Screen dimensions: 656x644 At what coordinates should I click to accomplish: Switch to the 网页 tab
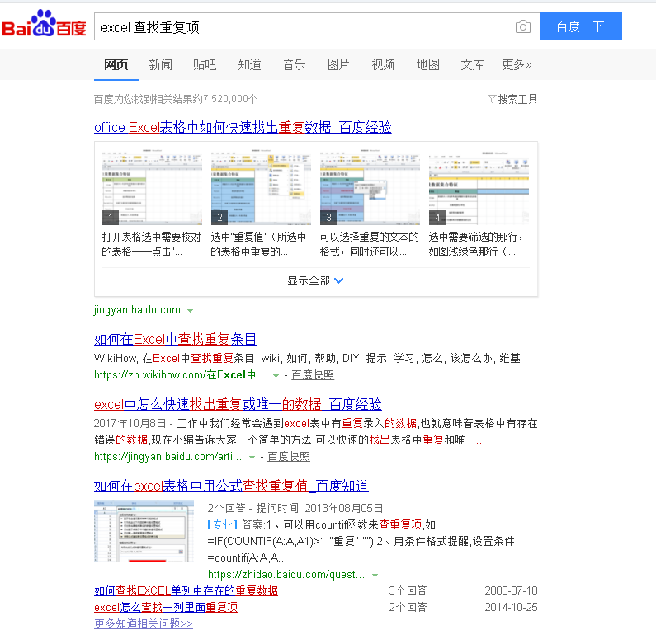pos(116,65)
